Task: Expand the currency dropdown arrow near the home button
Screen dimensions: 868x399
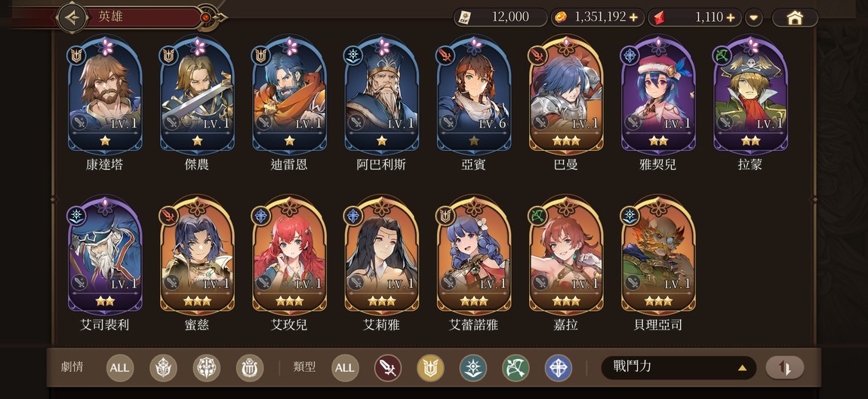Action: 753,17
